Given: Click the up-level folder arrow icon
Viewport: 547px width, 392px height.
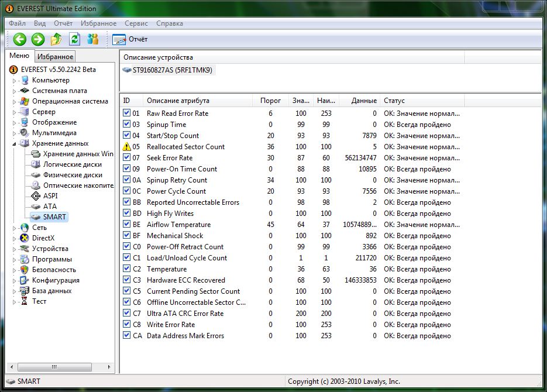Looking at the screenshot, I should [56, 39].
